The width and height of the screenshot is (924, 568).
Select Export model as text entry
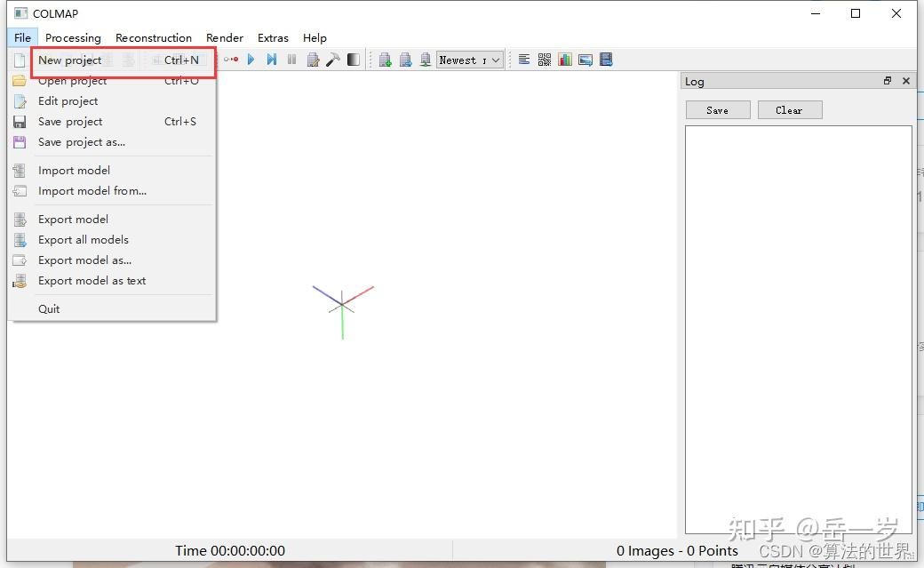[x=112, y=281]
